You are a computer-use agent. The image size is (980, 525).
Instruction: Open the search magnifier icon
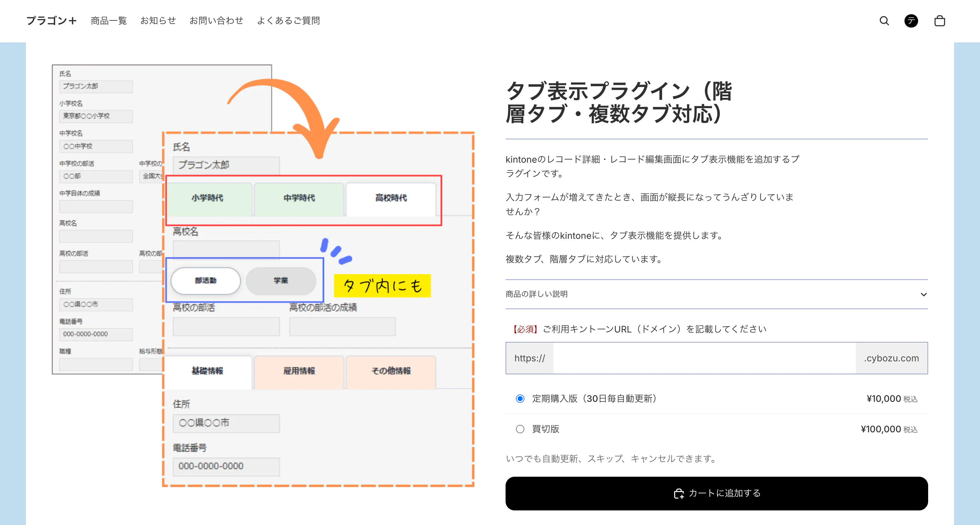point(884,20)
